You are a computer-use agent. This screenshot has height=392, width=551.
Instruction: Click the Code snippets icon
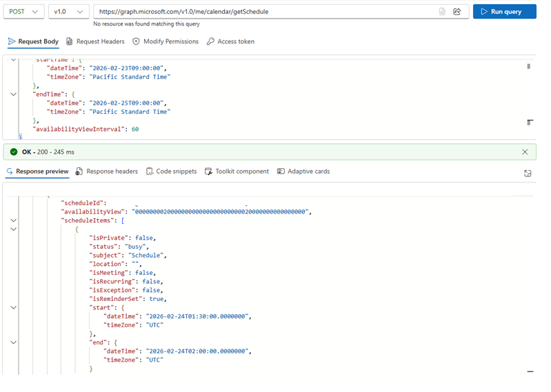[150, 172]
